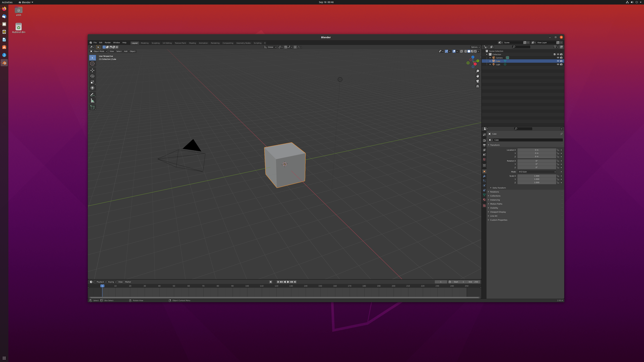Image resolution: width=644 pixels, height=362 pixels.
Task: Click the Scale X value field
Action: pos(536,176)
